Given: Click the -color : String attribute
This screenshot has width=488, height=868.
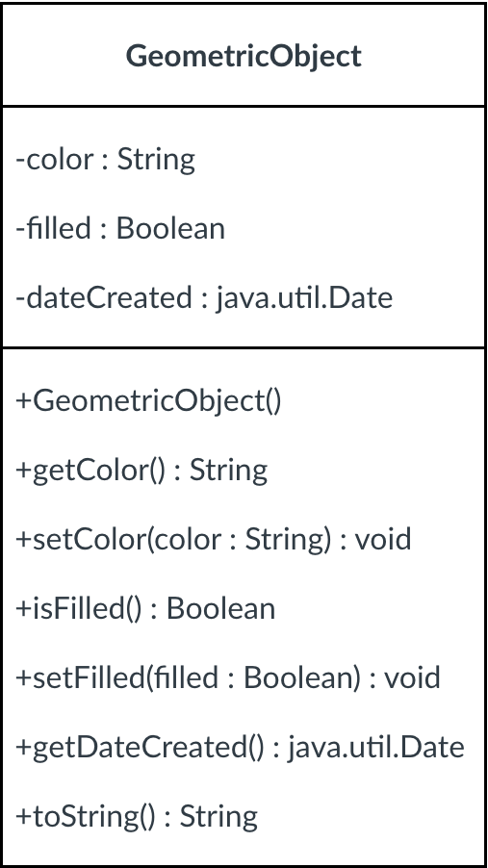Looking at the screenshot, I should pos(105,160).
